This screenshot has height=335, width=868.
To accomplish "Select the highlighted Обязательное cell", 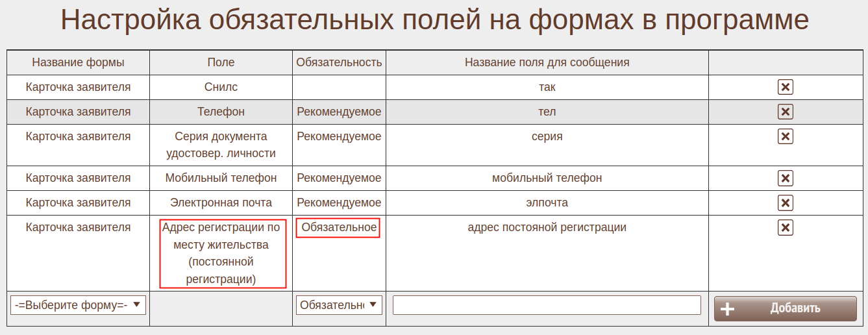I will (x=338, y=228).
